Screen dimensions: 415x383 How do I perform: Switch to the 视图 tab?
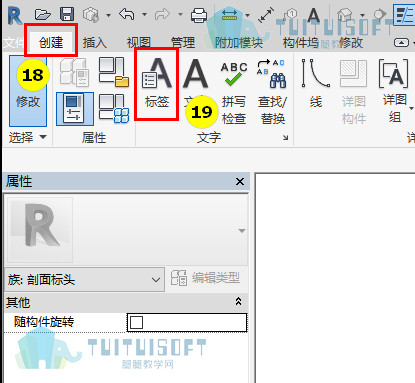(x=139, y=43)
